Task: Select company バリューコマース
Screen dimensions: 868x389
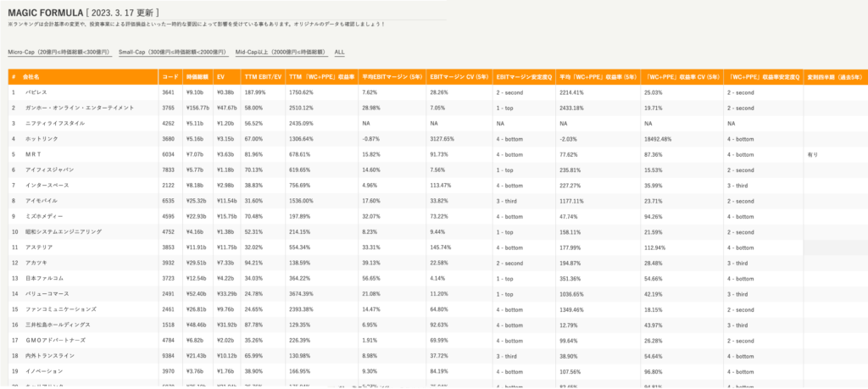Action: [47, 294]
